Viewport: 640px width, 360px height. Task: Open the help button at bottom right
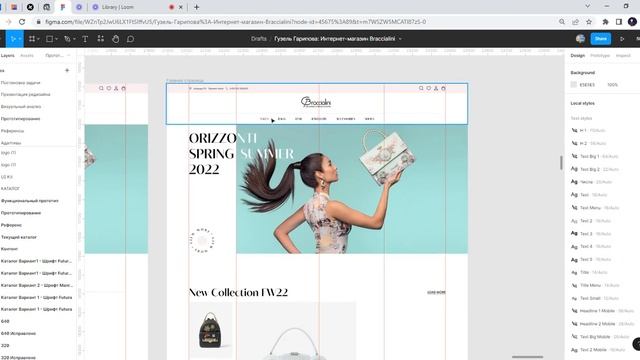(x=637, y=344)
